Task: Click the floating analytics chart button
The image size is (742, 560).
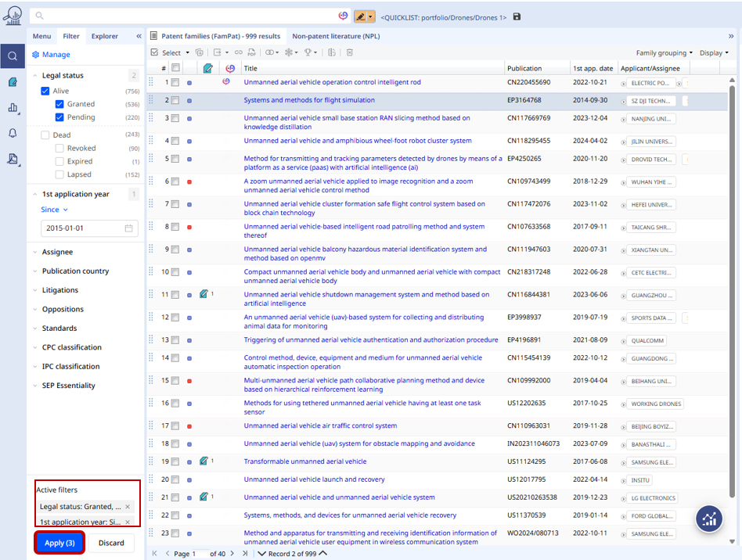Action: point(709,519)
